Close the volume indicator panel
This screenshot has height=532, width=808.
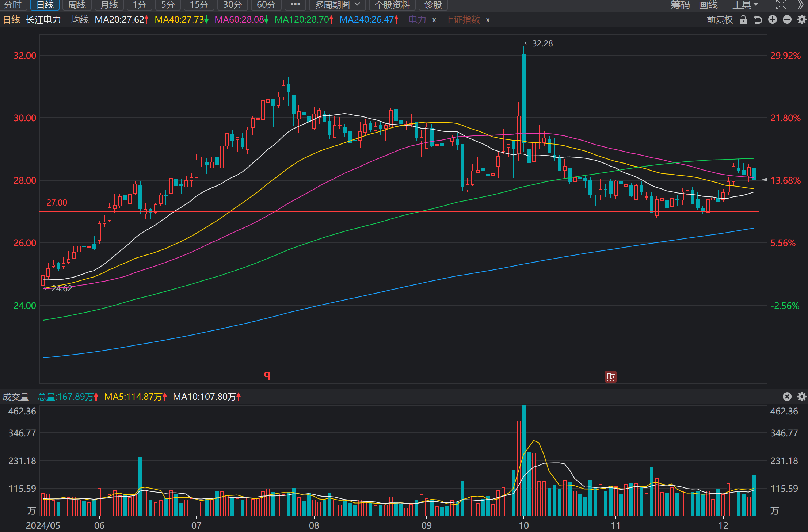point(787,397)
